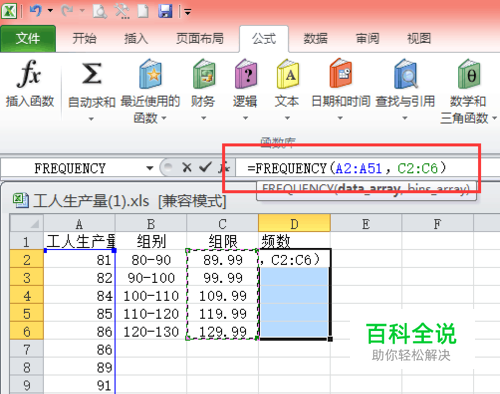Expand the 自动求和 dropdown arrow
This screenshot has width=500, height=394.
pyautogui.click(x=91, y=118)
